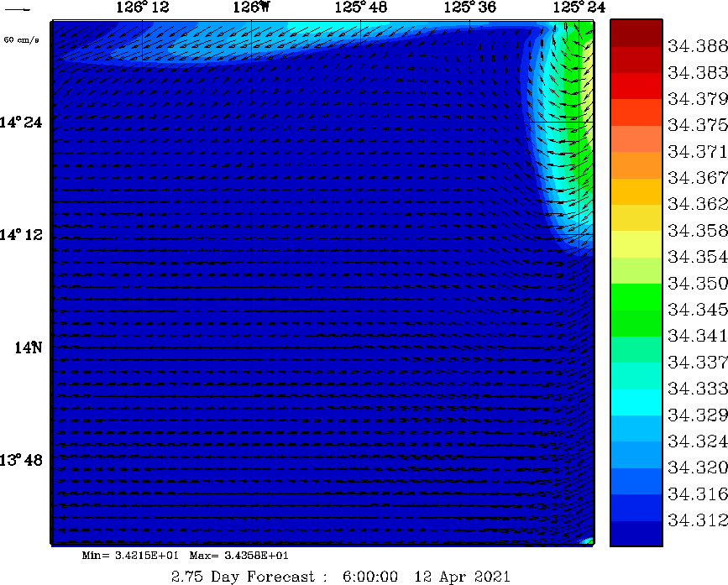
Task: Click the 34.358 colorbar label
Action: [x=698, y=231]
